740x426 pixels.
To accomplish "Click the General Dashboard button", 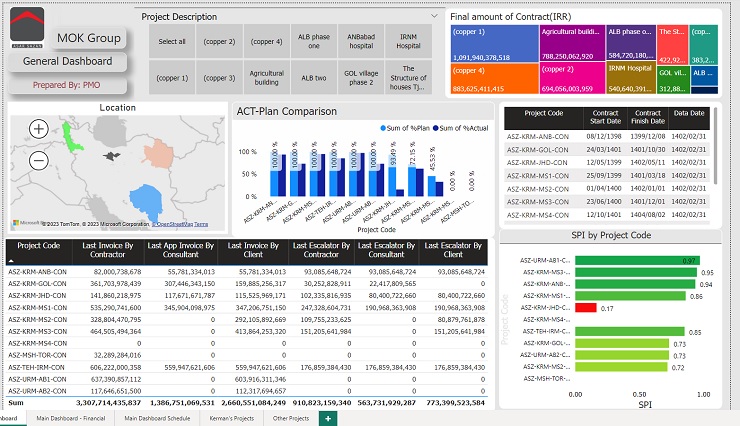I will [x=67, y=61].
